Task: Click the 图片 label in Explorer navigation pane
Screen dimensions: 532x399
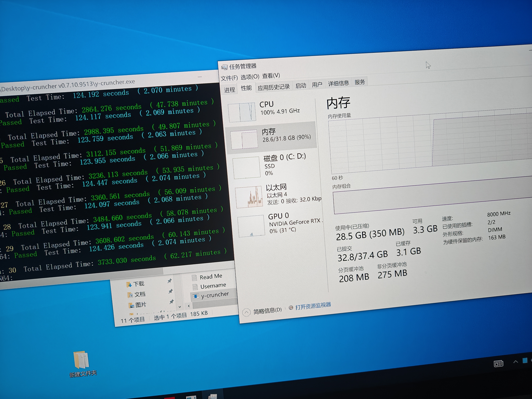Action: [141, 305]
